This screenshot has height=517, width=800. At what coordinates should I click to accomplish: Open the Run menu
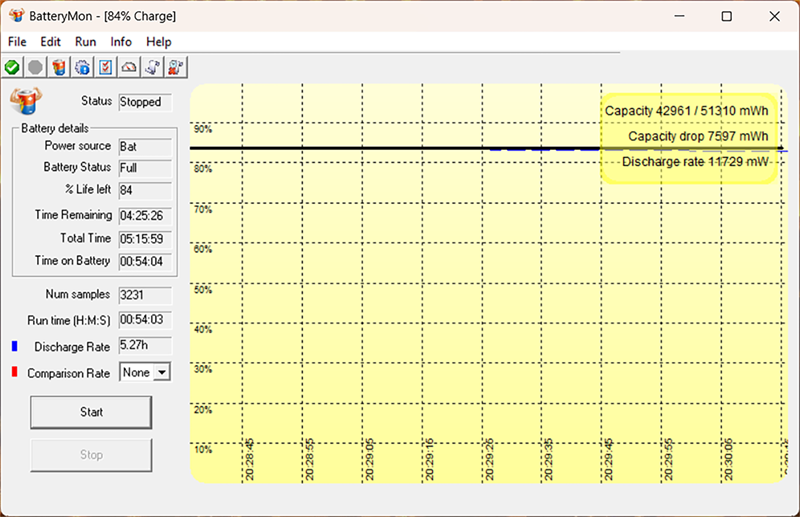86,42
